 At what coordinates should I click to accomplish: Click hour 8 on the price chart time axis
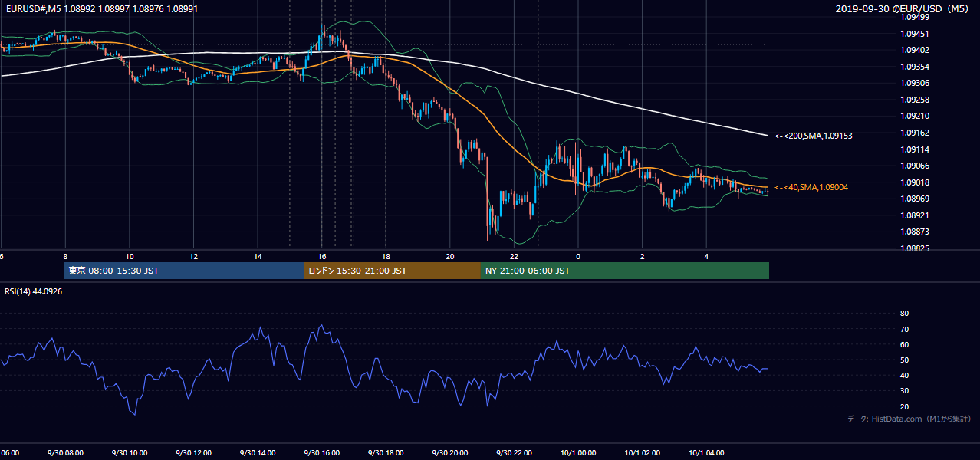point(65,256)
